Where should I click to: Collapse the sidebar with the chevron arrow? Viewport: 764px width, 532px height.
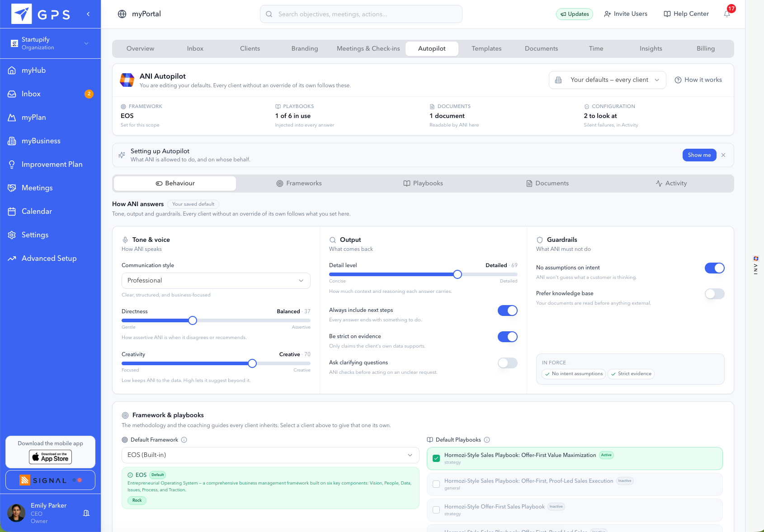coord(88,14)
